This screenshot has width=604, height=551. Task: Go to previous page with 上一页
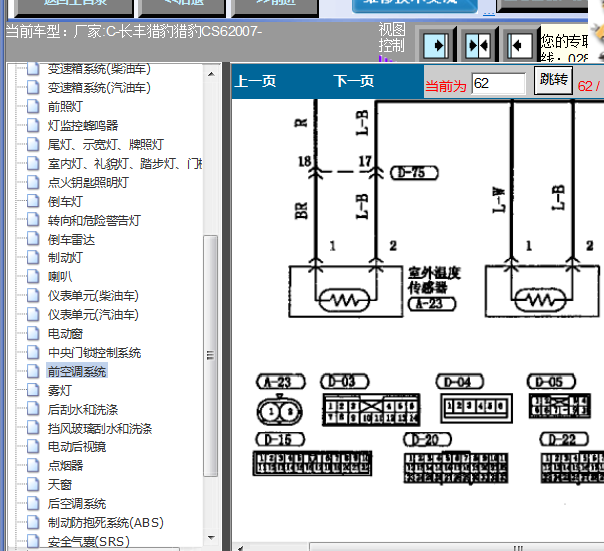coord(255,82)
